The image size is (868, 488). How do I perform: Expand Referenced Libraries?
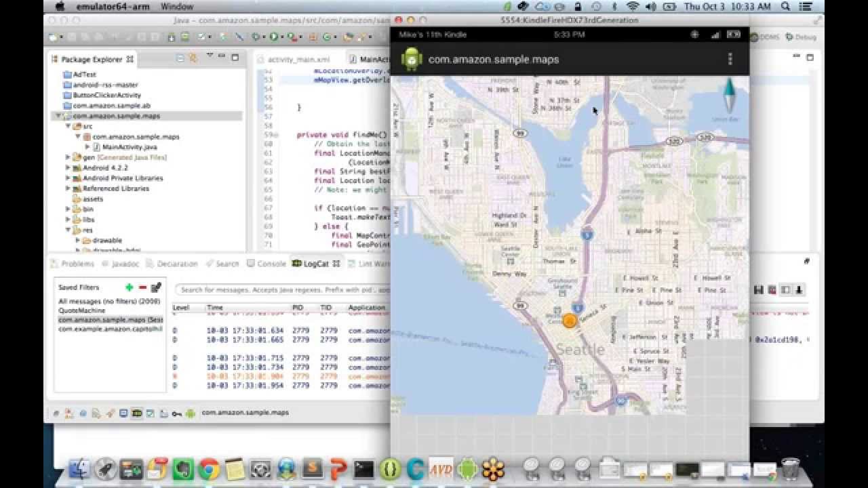(x=68, y=188)
